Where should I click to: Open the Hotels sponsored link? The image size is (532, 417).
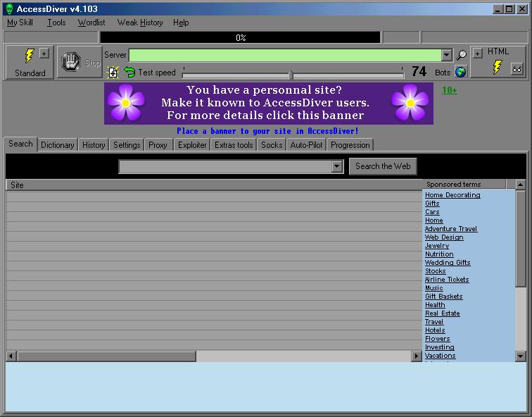click(435, 330)
